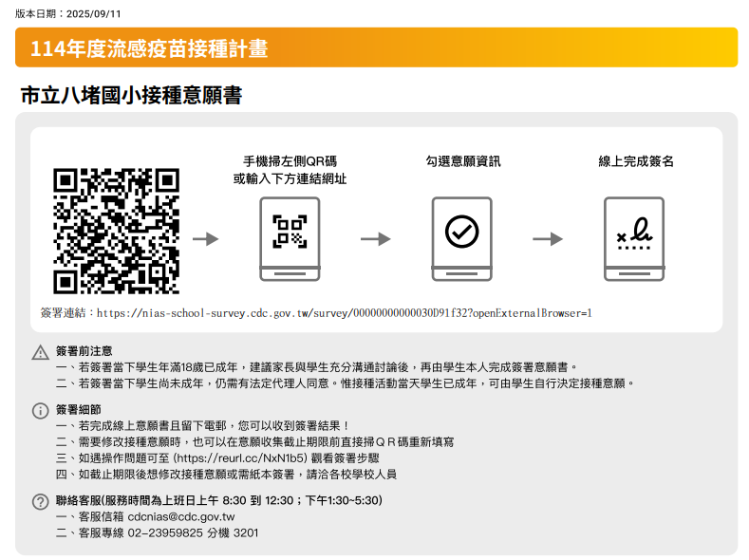Open the reurl.cc signing steps link
This screenshot has width=749, height=560.
pos(241,457)
